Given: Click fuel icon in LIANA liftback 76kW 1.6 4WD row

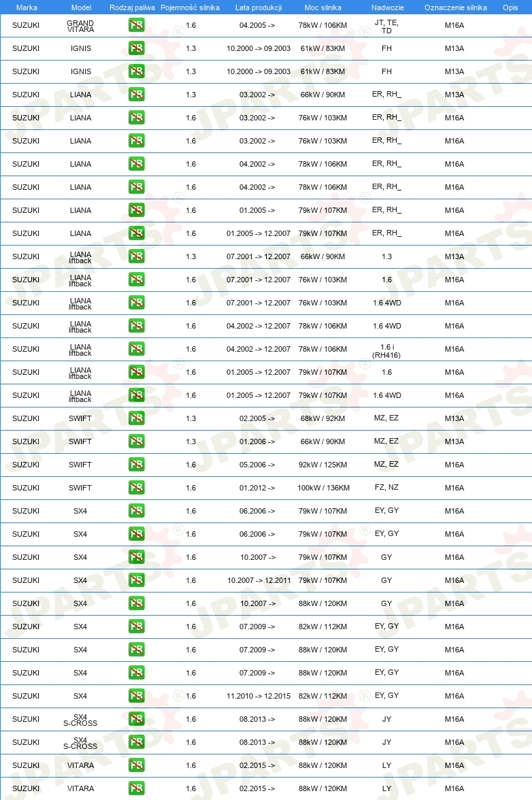Looking at the screenshot, I should pyautogui.click(x=136, y=303).
